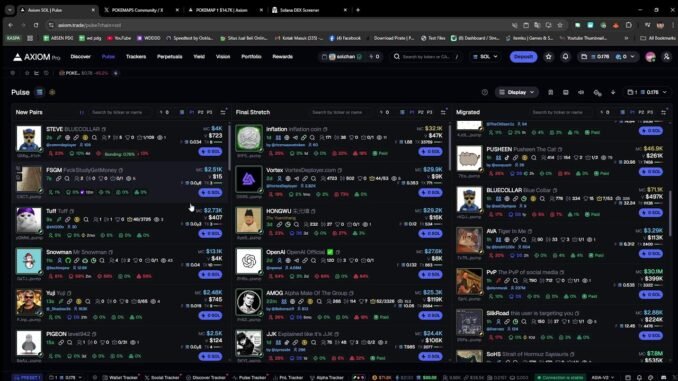The width and height of the screenshot is (678, 381).
Task: Open the Migrated filter settings icon
Action: pyautogui.click(x=664, y=112)
